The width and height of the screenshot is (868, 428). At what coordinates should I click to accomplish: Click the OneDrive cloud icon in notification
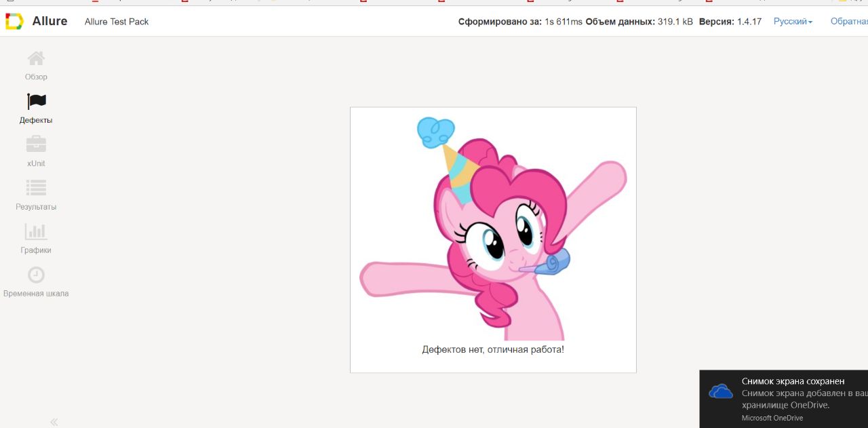(720, 391)
